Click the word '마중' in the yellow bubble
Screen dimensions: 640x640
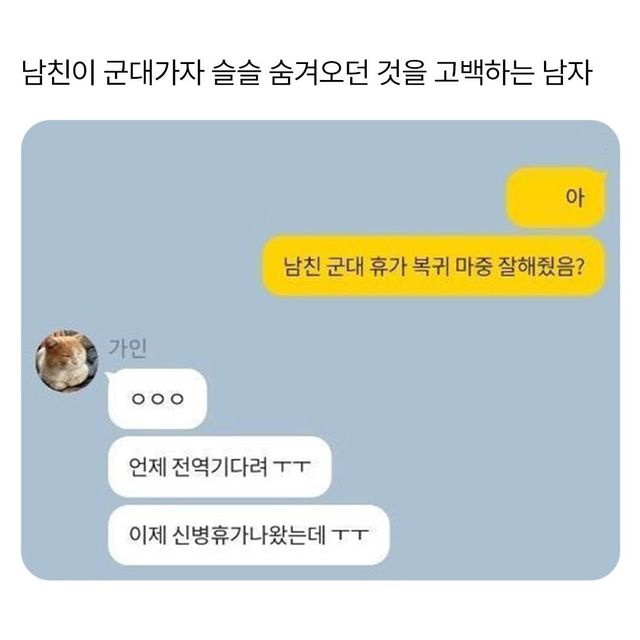473,267
